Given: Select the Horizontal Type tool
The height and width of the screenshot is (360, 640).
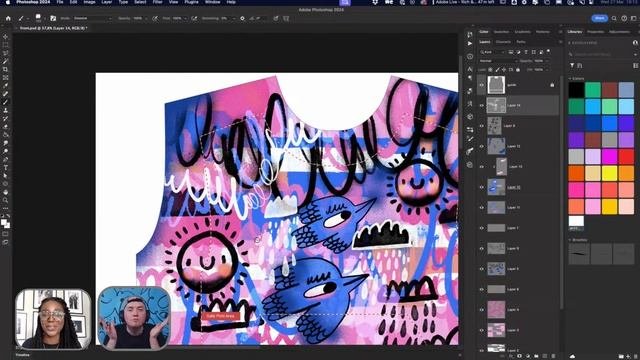Looking at the screenshot, I should [x=5, y=167].
